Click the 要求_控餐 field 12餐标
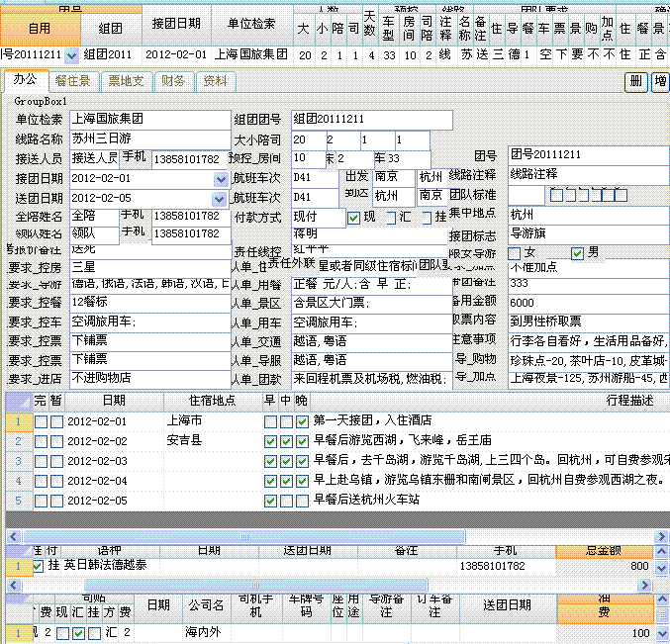The height and width of the screenshot is (644, 670). point(150,302)
